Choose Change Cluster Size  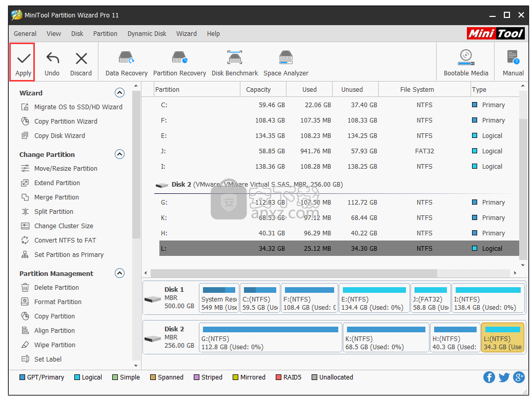coord(57,226)
